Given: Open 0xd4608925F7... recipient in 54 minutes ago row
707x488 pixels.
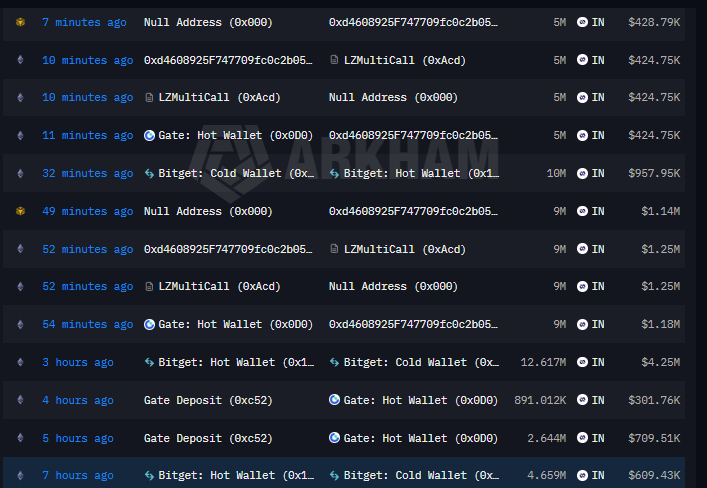Looking at the screenshot, I should (413, 324).
